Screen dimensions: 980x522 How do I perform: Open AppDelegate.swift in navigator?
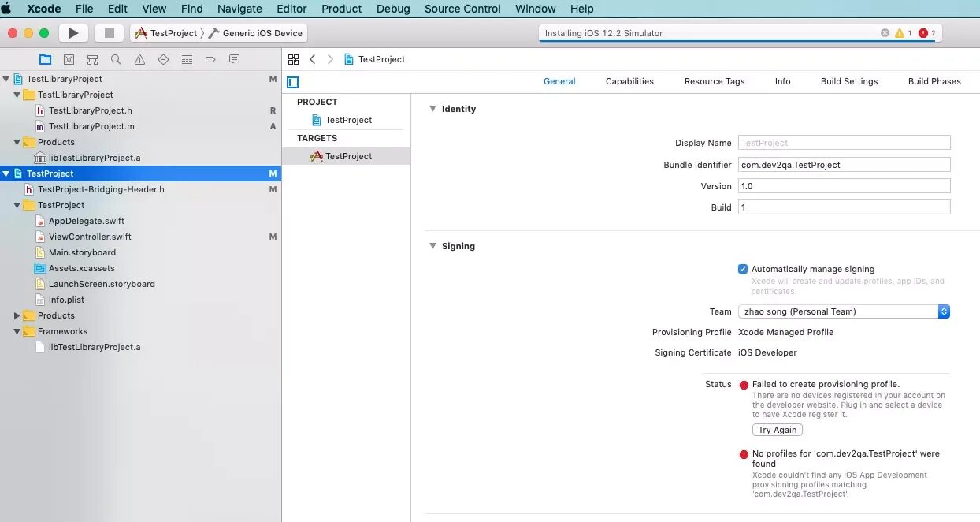86,221
